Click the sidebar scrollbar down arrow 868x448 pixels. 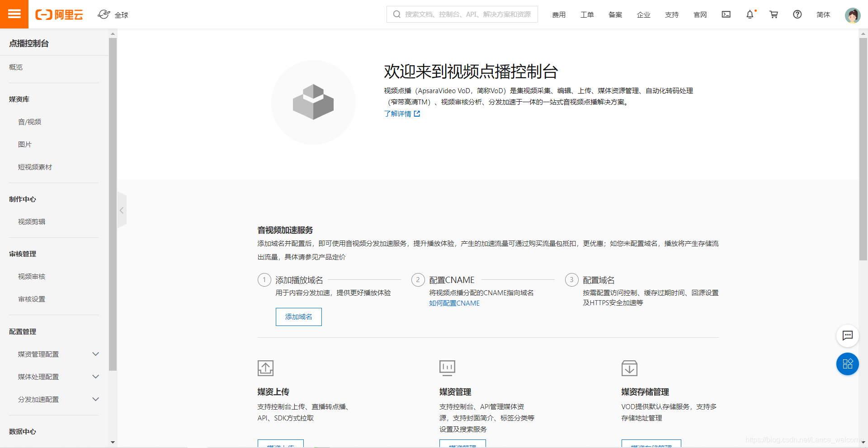[113, 443]
